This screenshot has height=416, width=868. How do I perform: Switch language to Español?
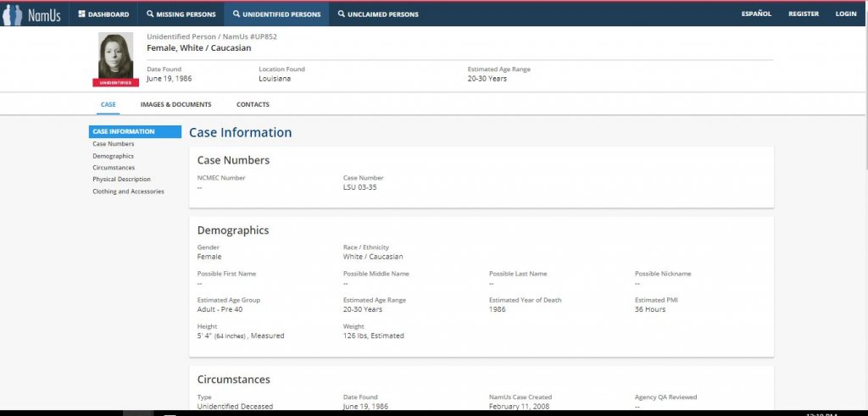[x=756, y=14]
